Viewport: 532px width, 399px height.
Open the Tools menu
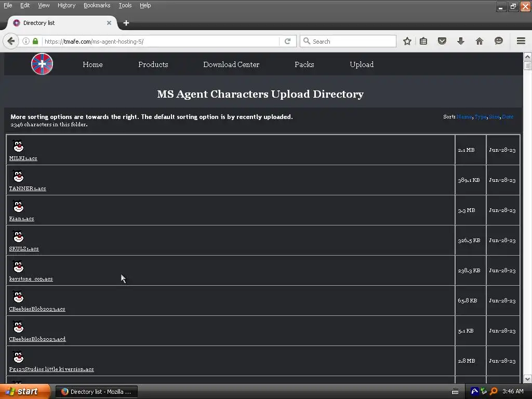[125, 5]
